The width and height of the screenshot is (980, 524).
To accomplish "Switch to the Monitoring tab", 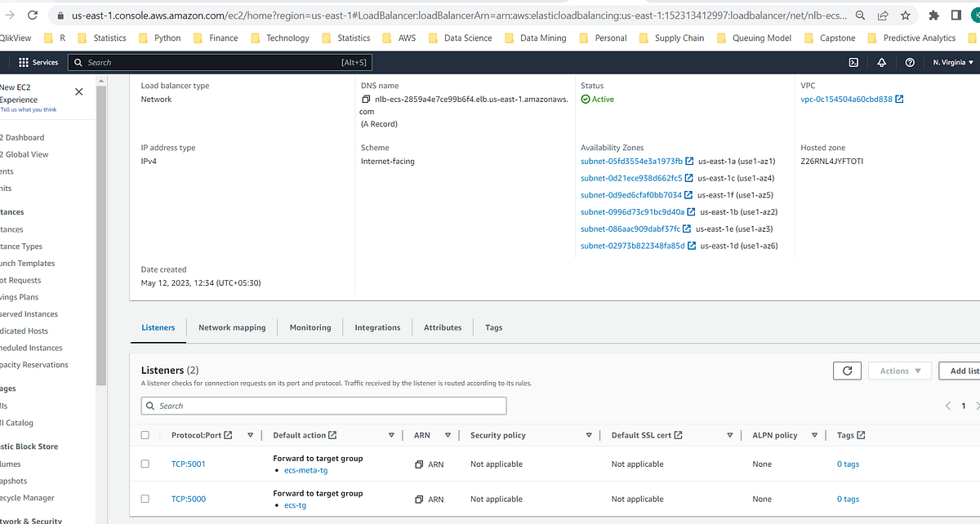I will [x=310, y=327].
